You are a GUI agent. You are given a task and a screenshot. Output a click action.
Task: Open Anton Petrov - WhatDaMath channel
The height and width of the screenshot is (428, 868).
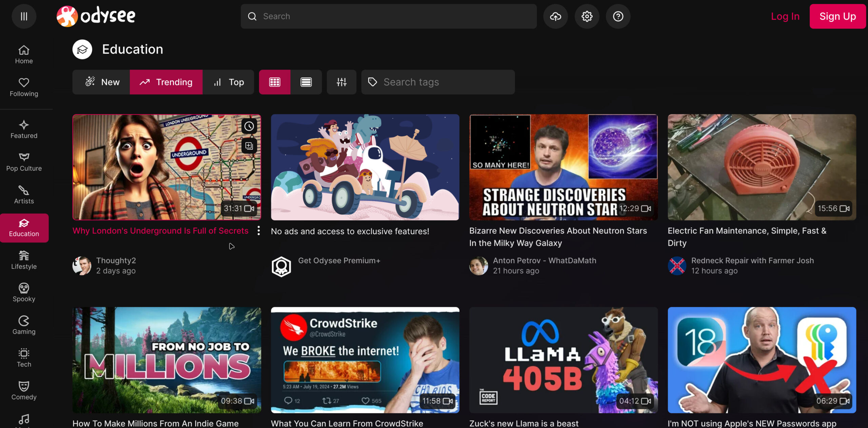(545, 260)
